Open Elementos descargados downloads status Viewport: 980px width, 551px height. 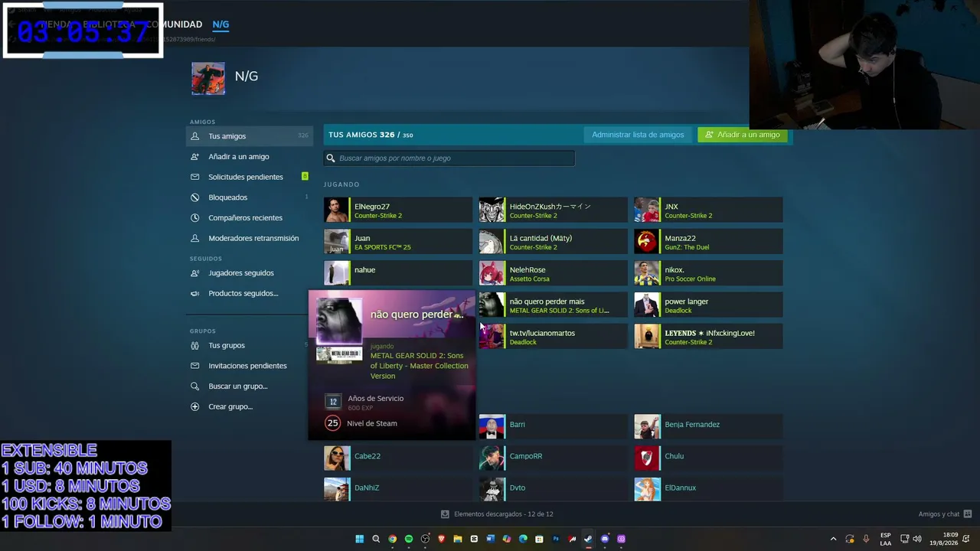[x=497, y=514]
